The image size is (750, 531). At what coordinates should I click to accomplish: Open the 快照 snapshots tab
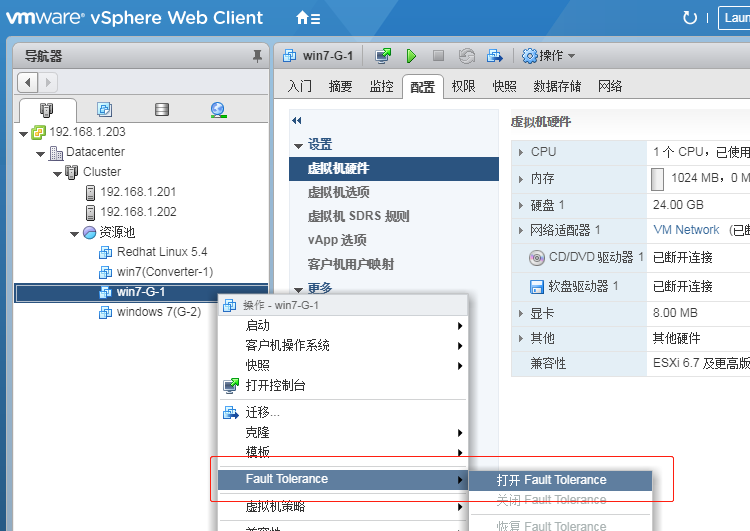[x=504, y=87]
